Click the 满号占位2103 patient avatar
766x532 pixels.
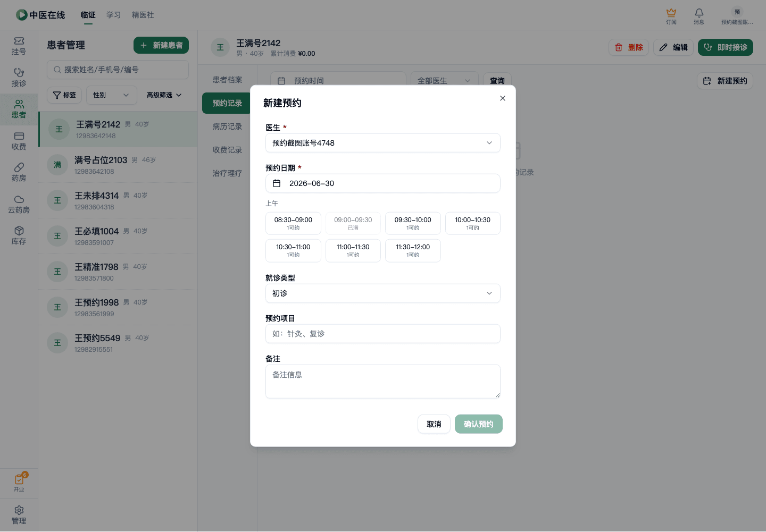57,165
